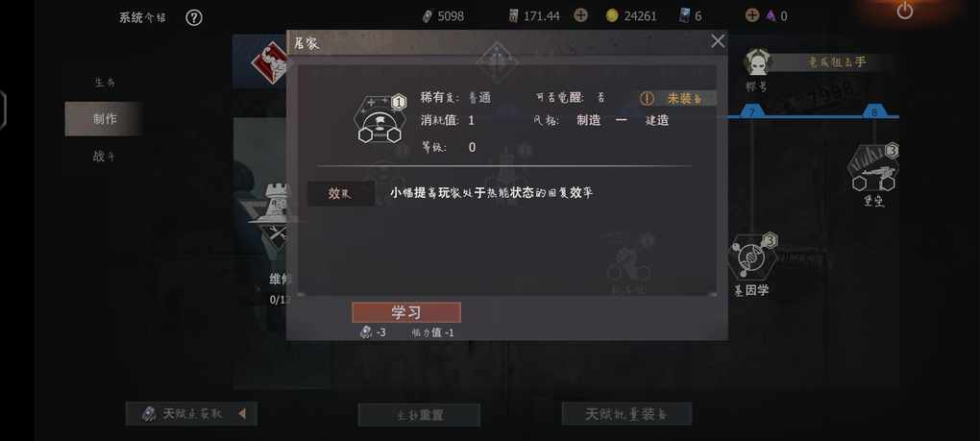Tap the 称号 skull avatar icon
Image resolution: width=980 pixels, height=441 pixels.
[757, 62]
